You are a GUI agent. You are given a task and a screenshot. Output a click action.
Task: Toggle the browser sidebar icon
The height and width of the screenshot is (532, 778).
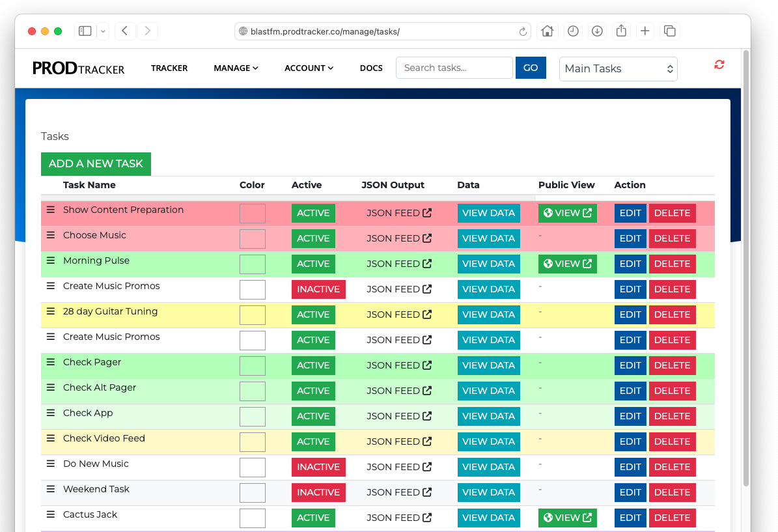[85, 31]
